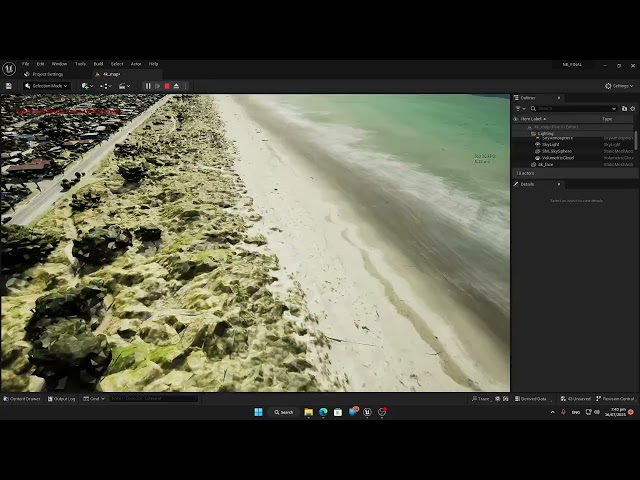Select the 4k_map Play In Editor row
Image resolution: width=640 pixels, height=480 pixels.
(573, 127)
